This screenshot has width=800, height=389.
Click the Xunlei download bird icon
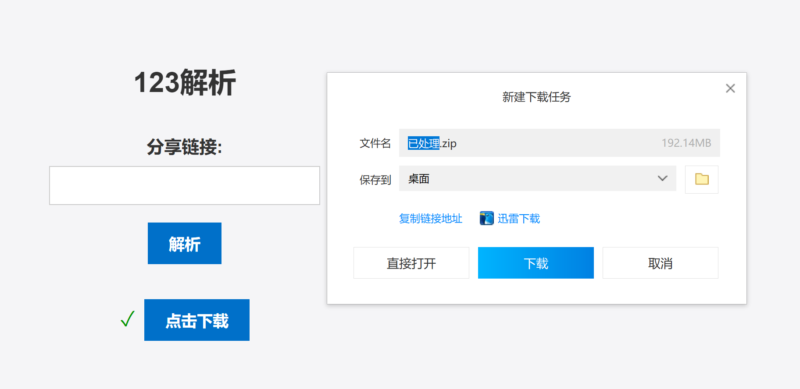486,218
